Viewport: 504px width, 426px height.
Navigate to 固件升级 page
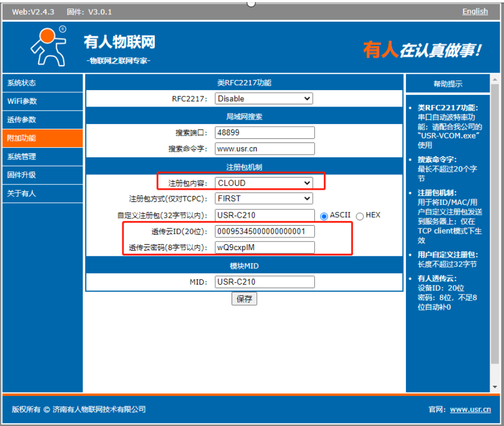(x=42, y=175)
